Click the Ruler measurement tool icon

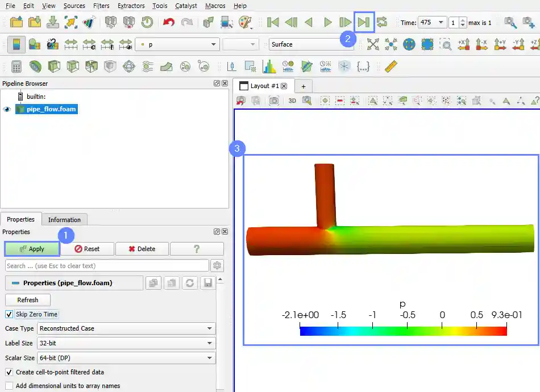pyautogui.click(x=391, y=66)
